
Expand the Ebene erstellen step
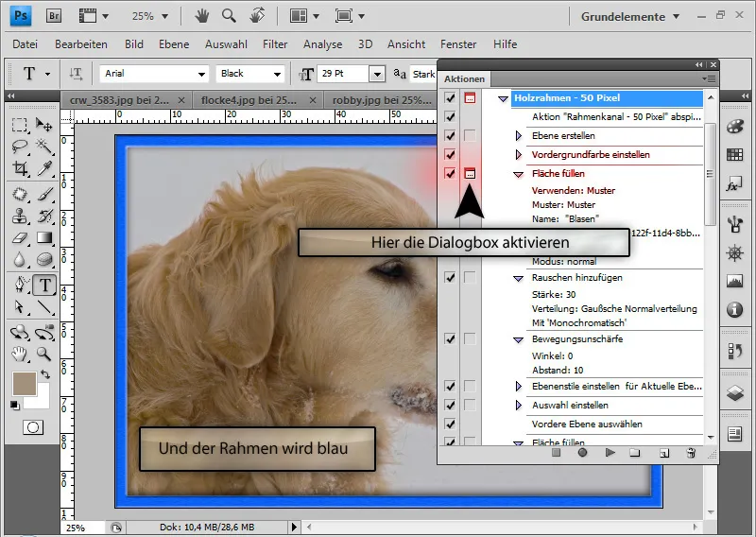[x=518, y=135]
